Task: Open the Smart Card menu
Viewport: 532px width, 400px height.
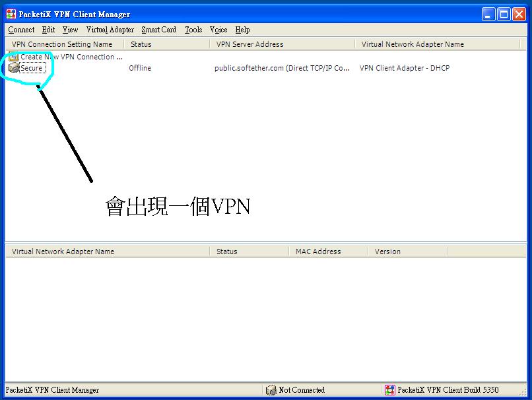Action: tap(159, 30)
